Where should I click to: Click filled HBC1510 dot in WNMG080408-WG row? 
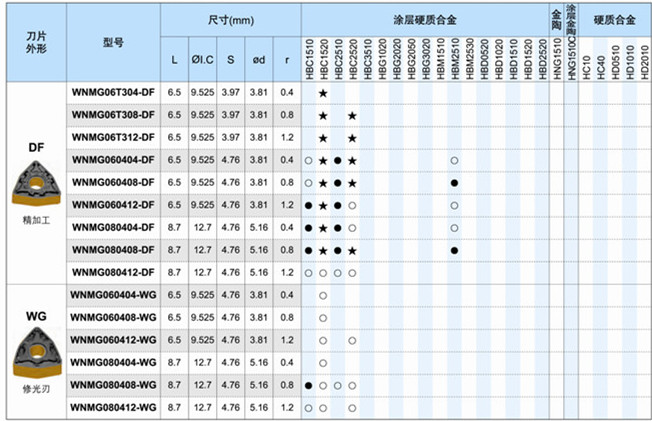pos(309,385)
